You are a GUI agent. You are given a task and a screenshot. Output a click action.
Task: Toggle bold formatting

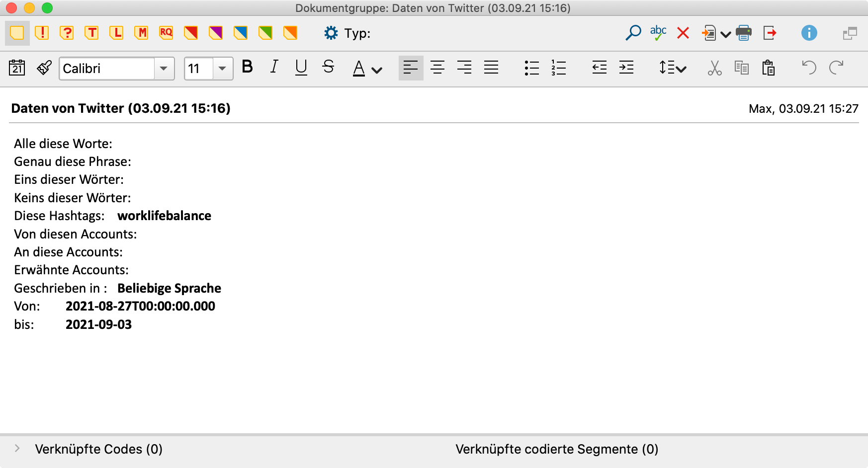click(x=247, y=67)
